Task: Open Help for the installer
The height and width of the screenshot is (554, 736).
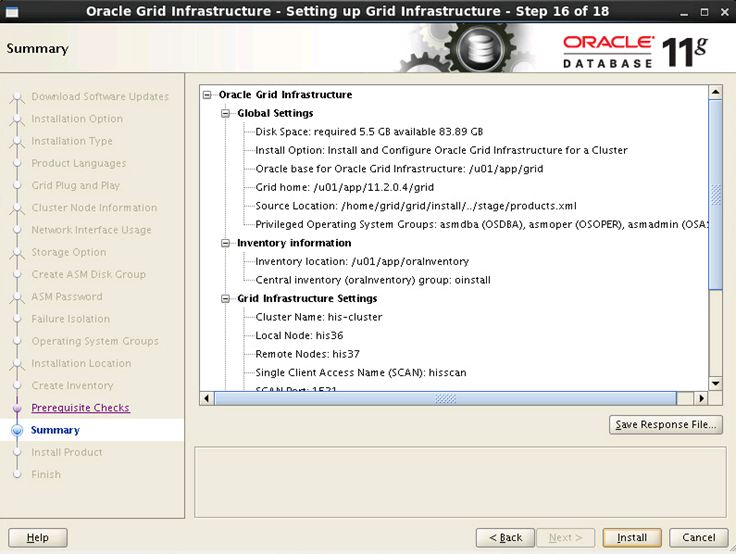Action: [38, 538]
